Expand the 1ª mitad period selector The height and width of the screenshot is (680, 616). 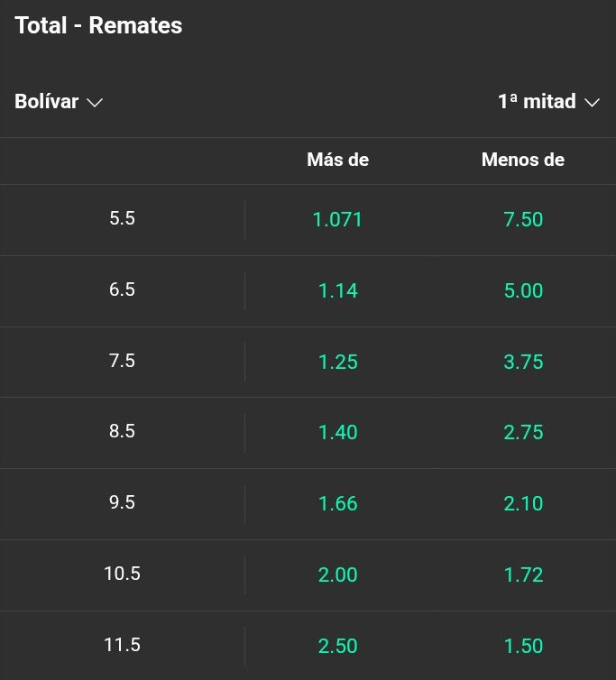(x=548, y=102)
